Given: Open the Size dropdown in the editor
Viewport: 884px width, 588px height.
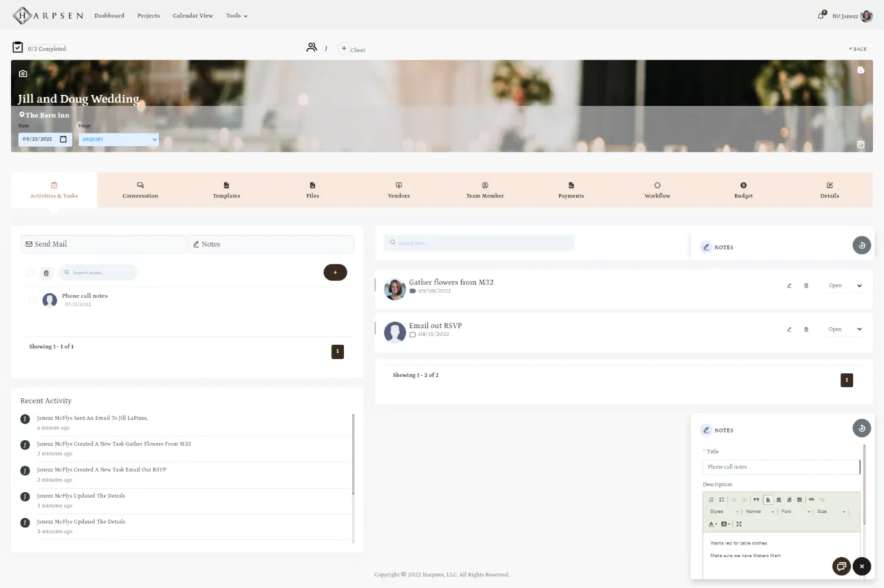Looking at the screenshot, I should click(x=831, y=511).
